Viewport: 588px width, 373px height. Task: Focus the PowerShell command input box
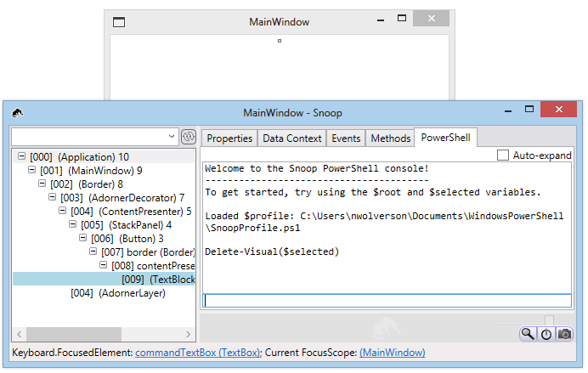point(387,301)
